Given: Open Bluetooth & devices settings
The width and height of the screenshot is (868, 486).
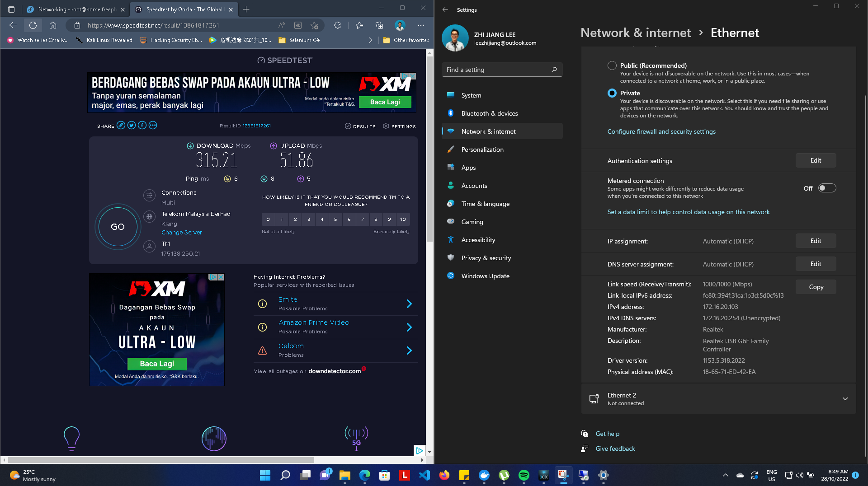Looking at the screenshot, I should (x=502, y=113).
